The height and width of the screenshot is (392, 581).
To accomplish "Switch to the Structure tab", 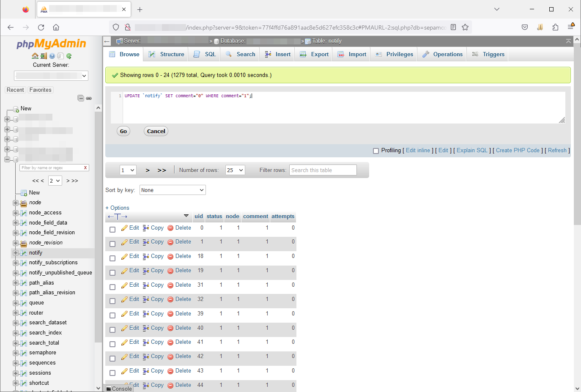I will tap(166, 54).
